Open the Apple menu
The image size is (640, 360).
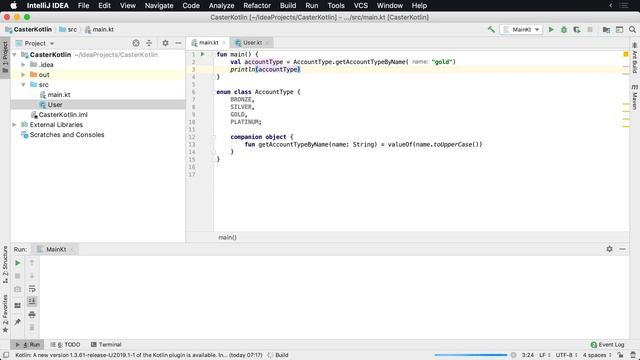point(13,6)
